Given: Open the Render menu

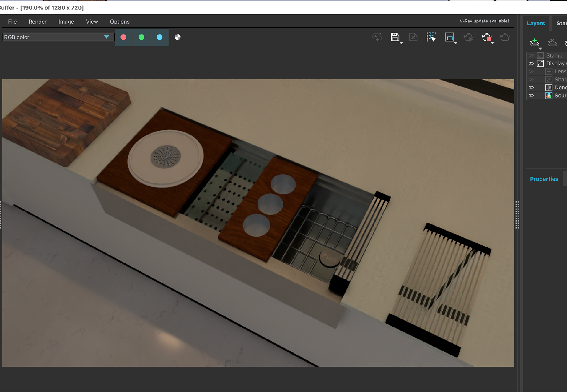Looking at the screenshot, I should [x=38, y=22].
